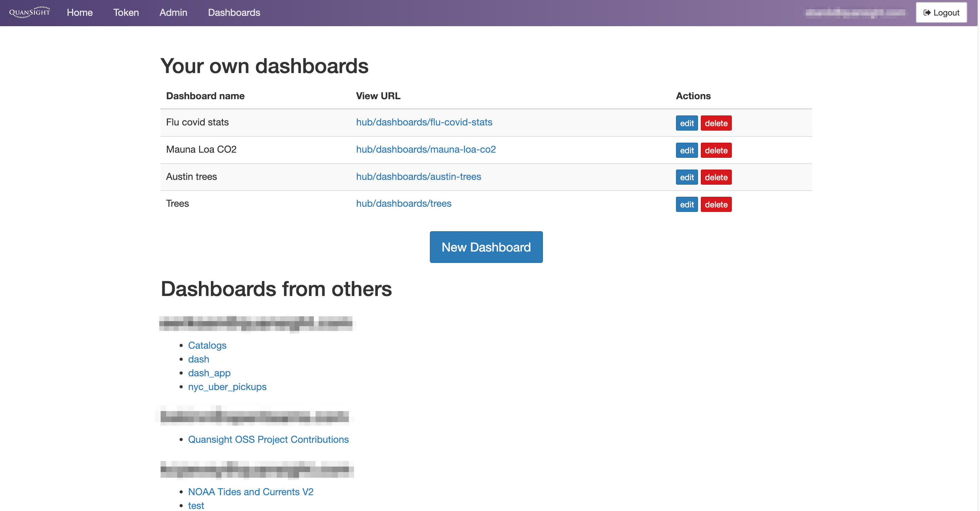The image size is (980, 511).
Task: Edit the Mauna Loa CO2 dashboard
Action: pos(686,150)
